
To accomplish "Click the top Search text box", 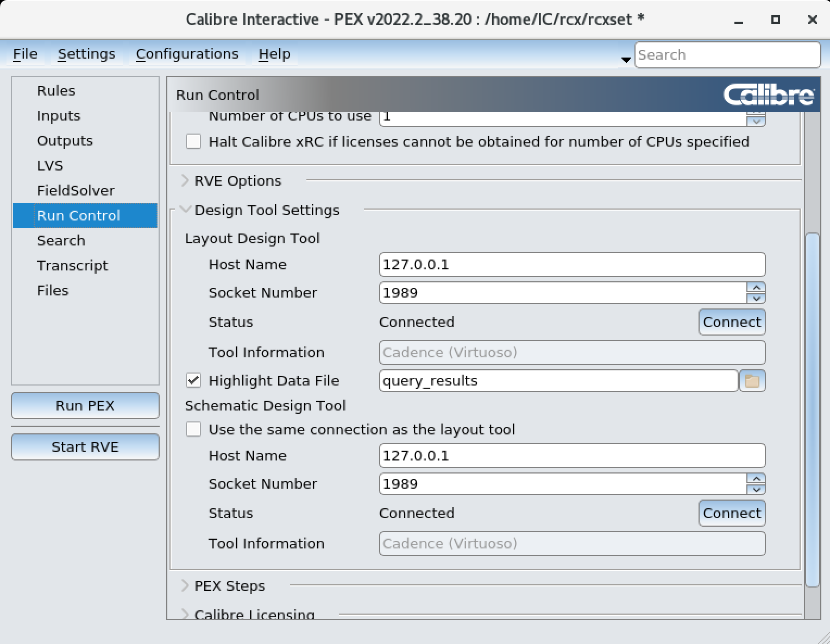I will coord(727,55).
